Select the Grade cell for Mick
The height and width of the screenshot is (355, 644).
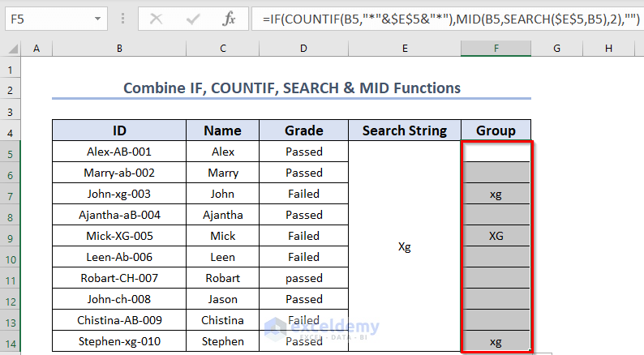pyautogui.click(x=304, y=236)
